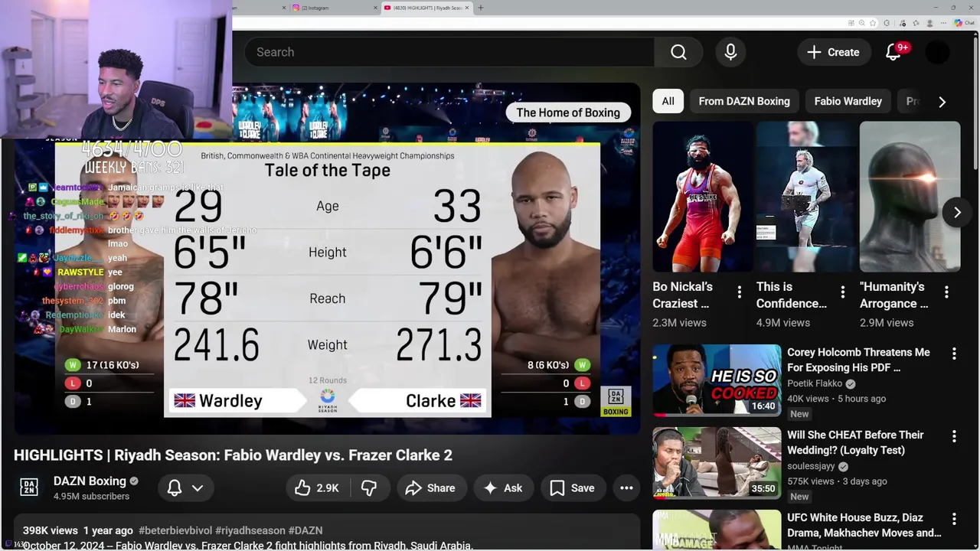Open browser settings and more menu
Viewport: 980px width, 551px height.
[x=942, y=23]
